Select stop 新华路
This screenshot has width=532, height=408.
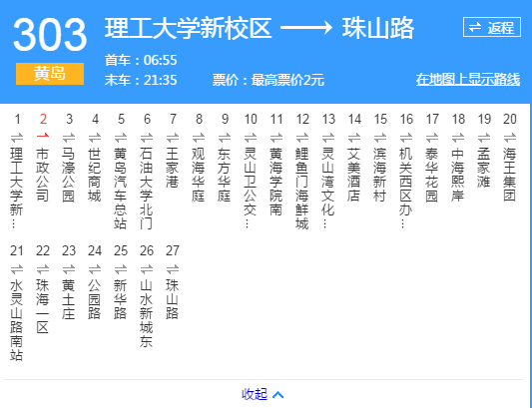(x=120, y=299)
